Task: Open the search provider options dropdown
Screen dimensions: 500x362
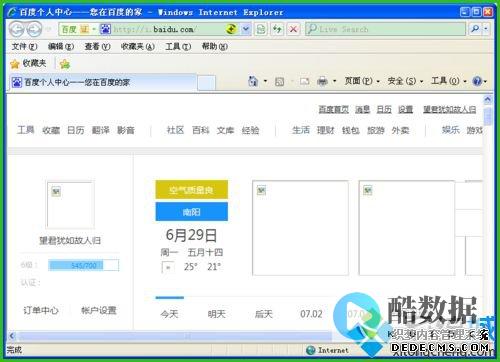Action: [x=486, y=29]
